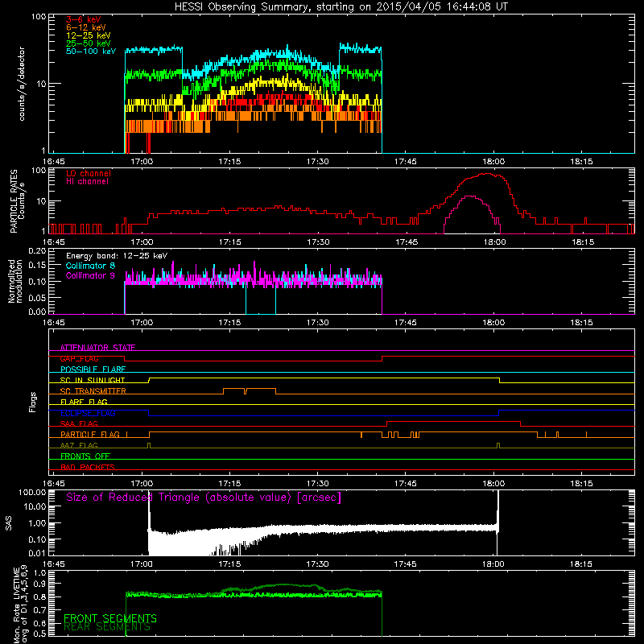The height and width of the screenshot is (644, 644).
Task: Select the yellow 12-25 keV legend label
Action: pyautogui.click(x=89, y=35)
